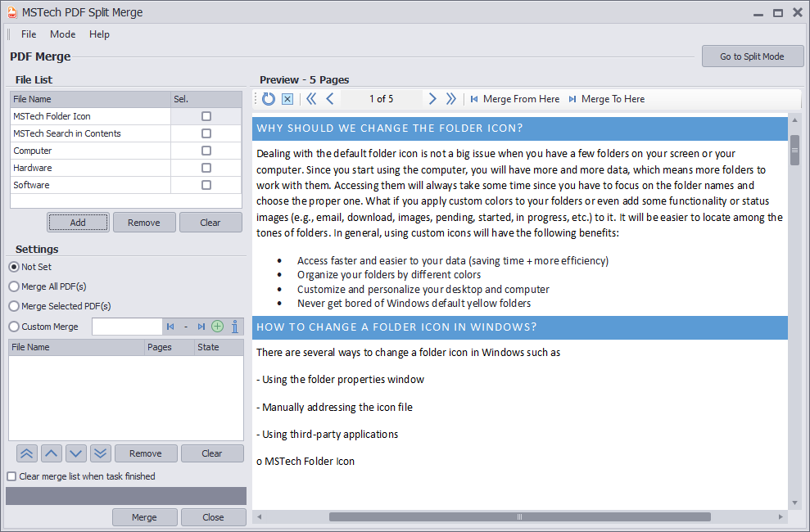Click the Custom Merge page range field

[127, 327]
